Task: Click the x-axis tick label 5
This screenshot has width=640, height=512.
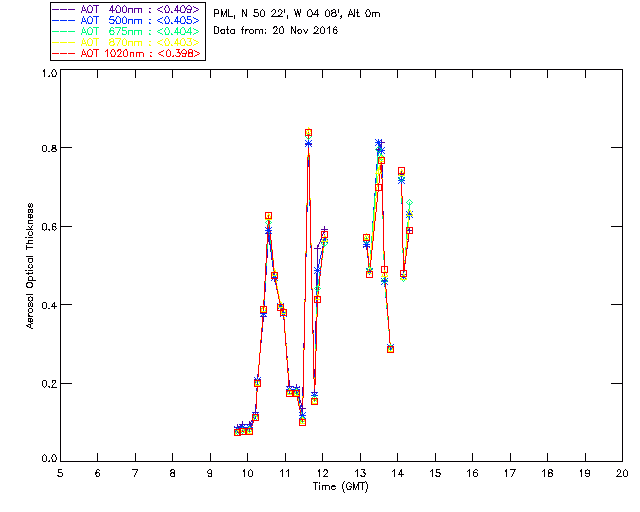Action: 60,472
